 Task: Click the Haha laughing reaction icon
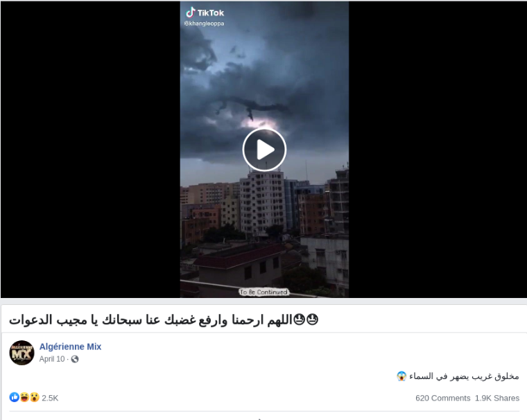coord(24,398)
